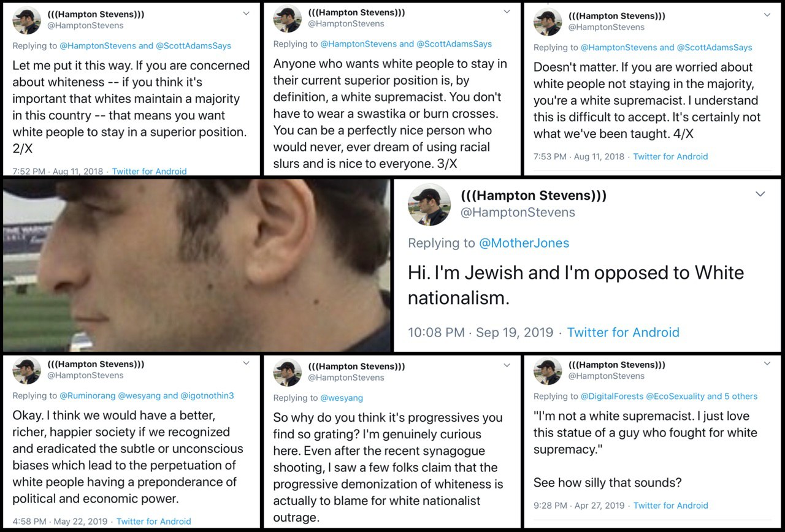Open Twitter for Android link on Sep 19 tweet
This screenshot has width=785, height=532.
coord(623,333)
